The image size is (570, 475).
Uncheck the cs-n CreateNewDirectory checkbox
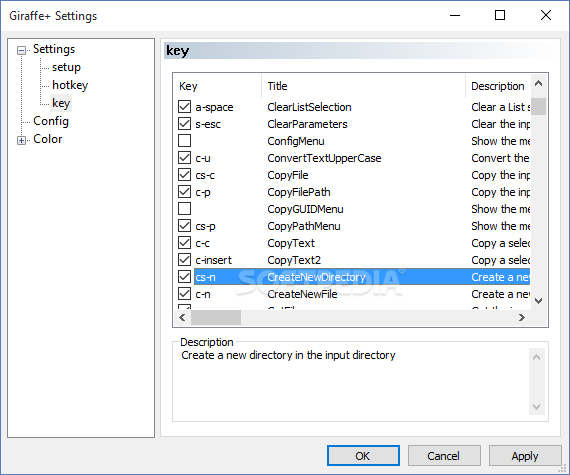[184, 277]
